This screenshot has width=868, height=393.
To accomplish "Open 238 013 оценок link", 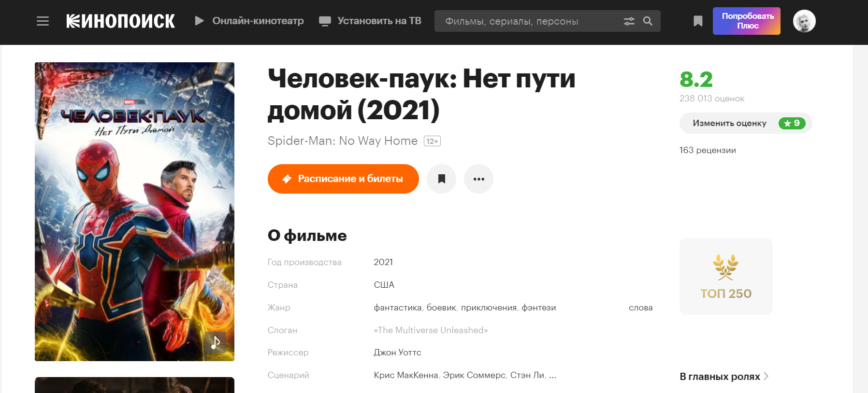I will pos(712,98).
